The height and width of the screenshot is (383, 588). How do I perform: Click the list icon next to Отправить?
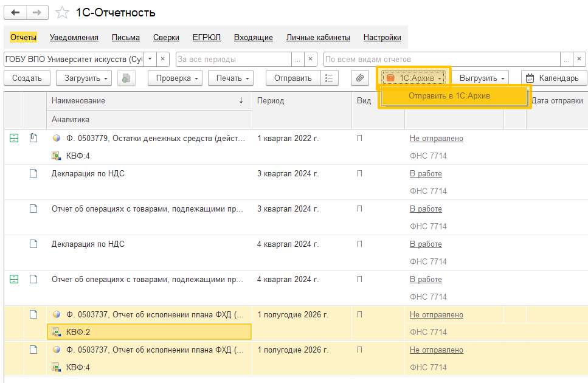tap(329, 78)
